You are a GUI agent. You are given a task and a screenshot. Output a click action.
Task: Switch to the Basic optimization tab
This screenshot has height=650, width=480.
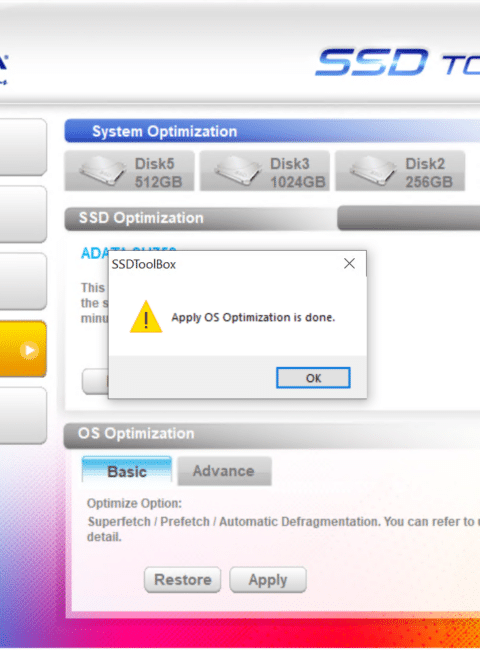[127, 471]
